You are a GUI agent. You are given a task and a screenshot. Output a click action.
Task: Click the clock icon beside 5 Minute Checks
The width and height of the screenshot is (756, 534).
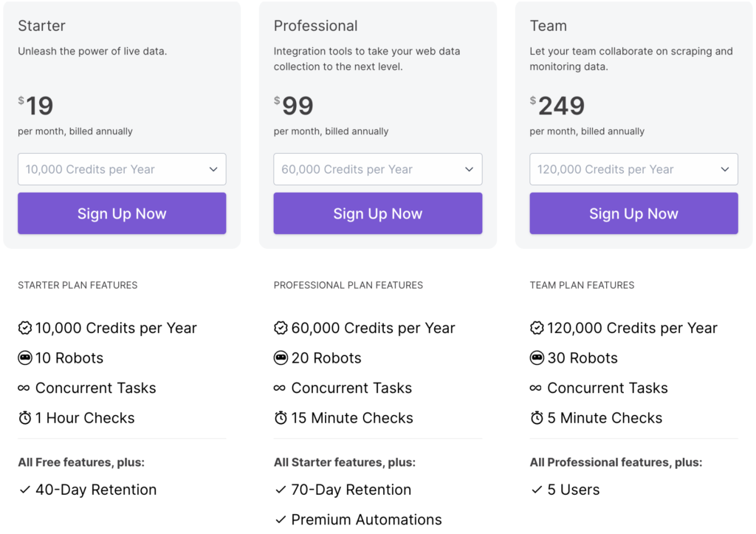pyautogui.click(x=537, y=417)
